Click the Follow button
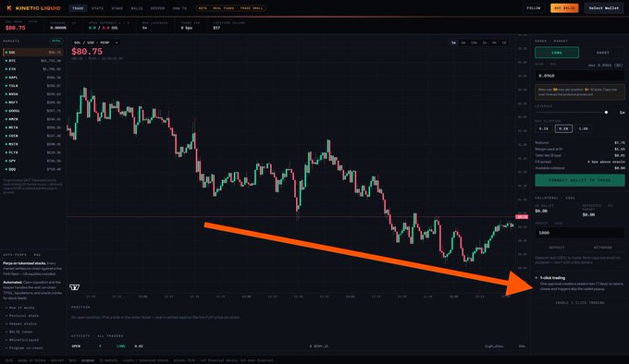 (x=534, y=8)
